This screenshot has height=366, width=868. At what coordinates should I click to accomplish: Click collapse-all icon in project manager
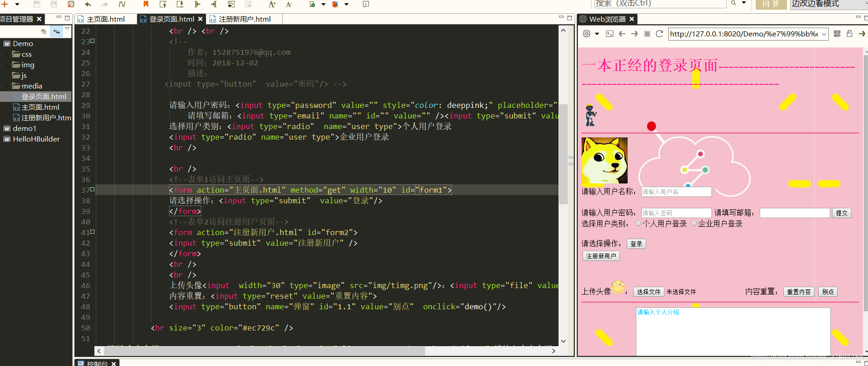(x=44, y=31)
